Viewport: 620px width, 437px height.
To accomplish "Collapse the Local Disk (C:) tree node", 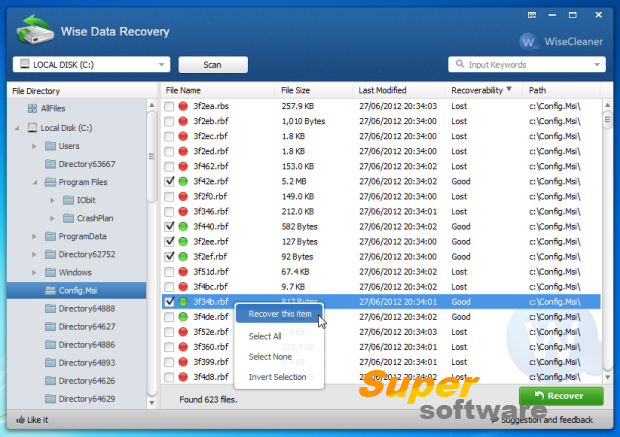I will [17, 128].
